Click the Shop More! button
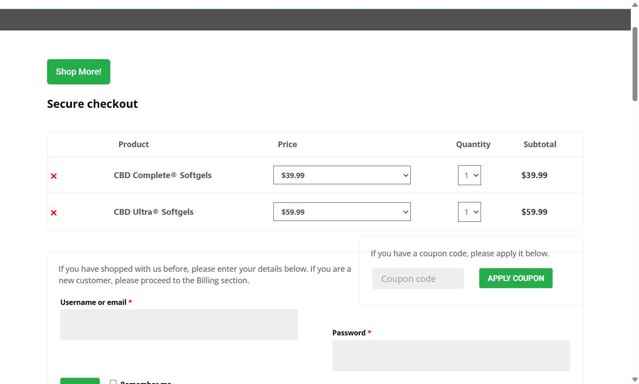Viewport: 639px width, 384px height. tap(78, 72)
